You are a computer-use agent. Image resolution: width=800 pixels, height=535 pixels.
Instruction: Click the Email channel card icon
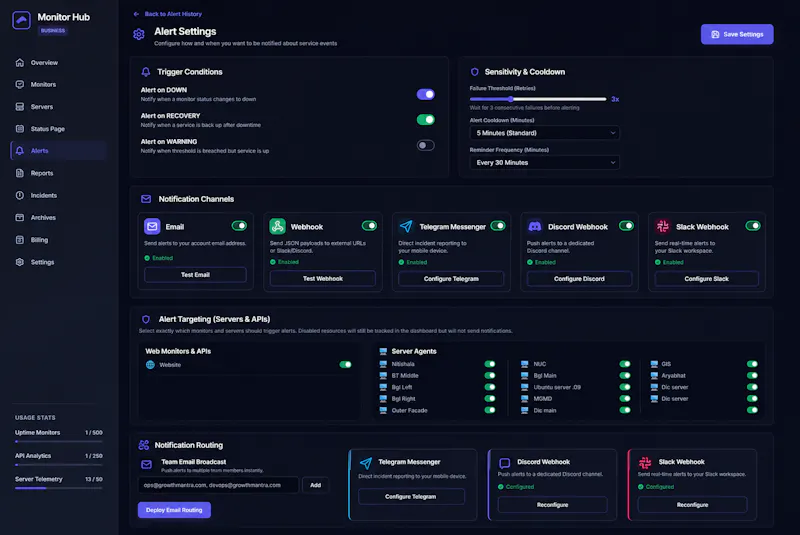[x=152, y=226]
